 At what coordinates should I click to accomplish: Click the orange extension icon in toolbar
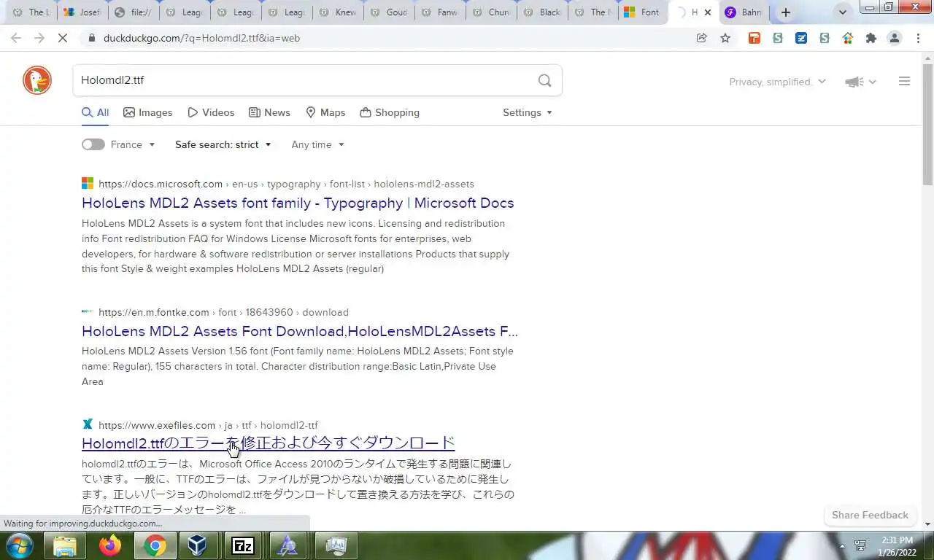pos(754,38)
